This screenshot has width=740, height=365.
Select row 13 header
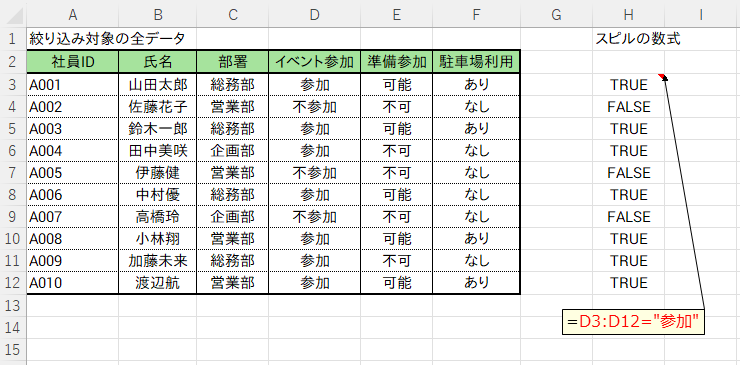point(13,305)
